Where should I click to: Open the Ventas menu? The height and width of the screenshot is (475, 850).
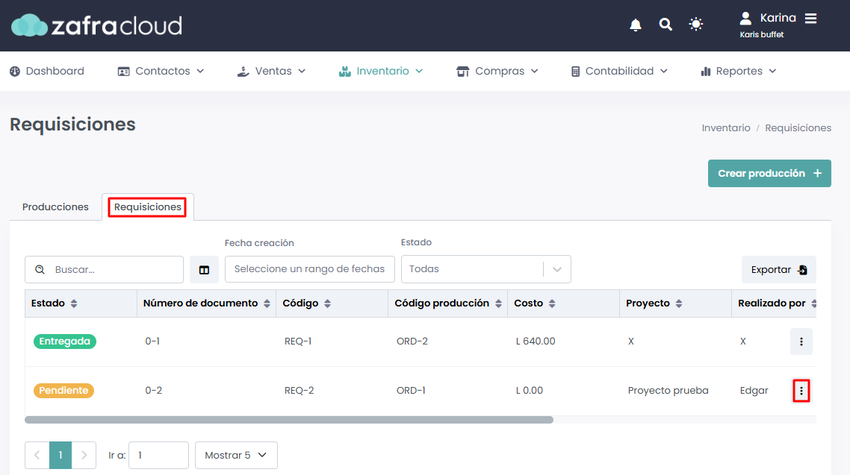pos(272,71)
